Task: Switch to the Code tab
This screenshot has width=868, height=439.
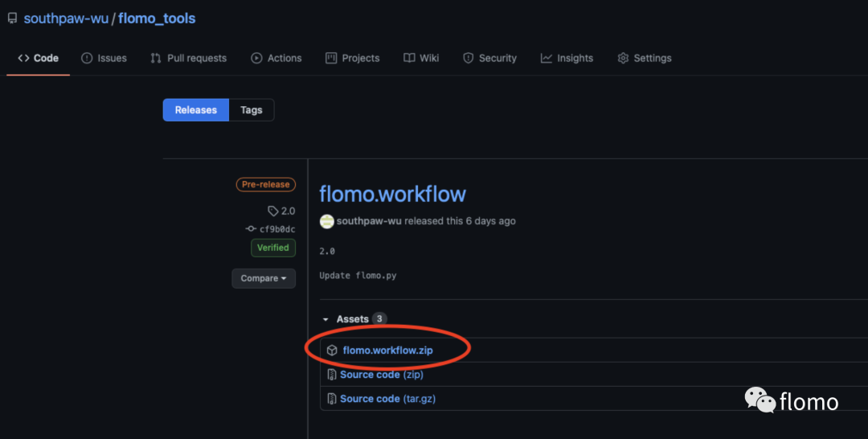Action: (39, 58)
